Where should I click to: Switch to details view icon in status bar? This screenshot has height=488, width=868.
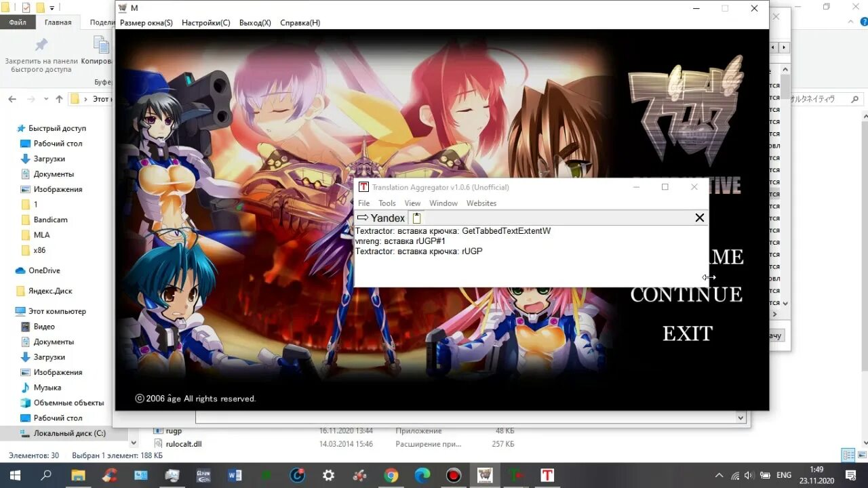(848, 455)
